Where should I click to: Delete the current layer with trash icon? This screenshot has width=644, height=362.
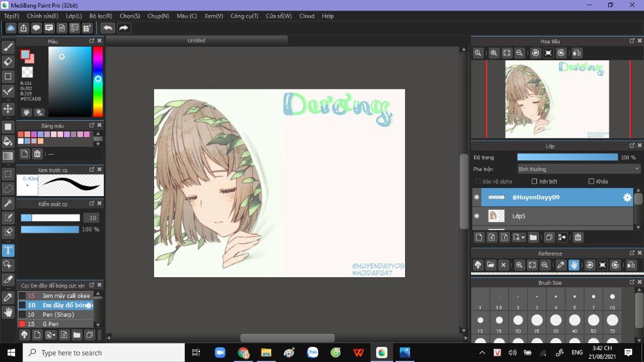point(578,237)
